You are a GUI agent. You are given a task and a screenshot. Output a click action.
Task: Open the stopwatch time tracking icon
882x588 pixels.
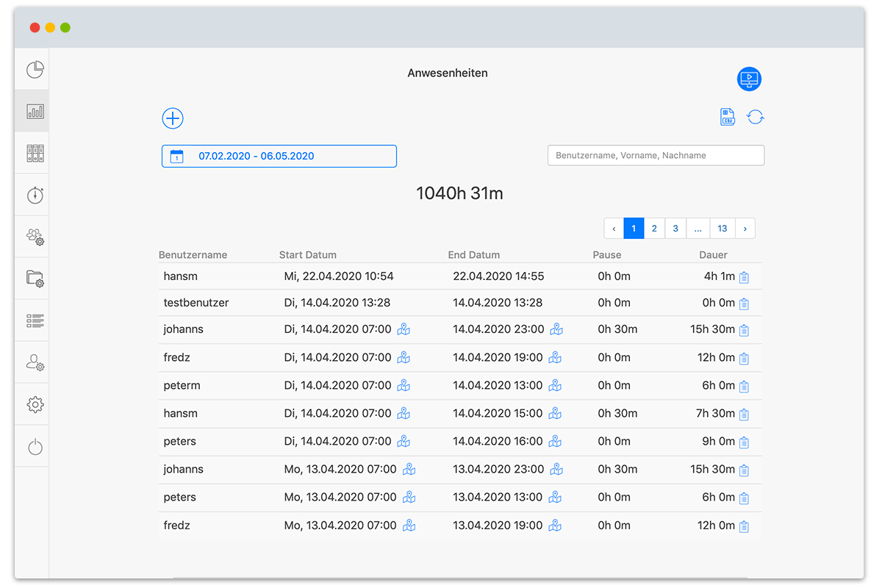click(35, 195)
